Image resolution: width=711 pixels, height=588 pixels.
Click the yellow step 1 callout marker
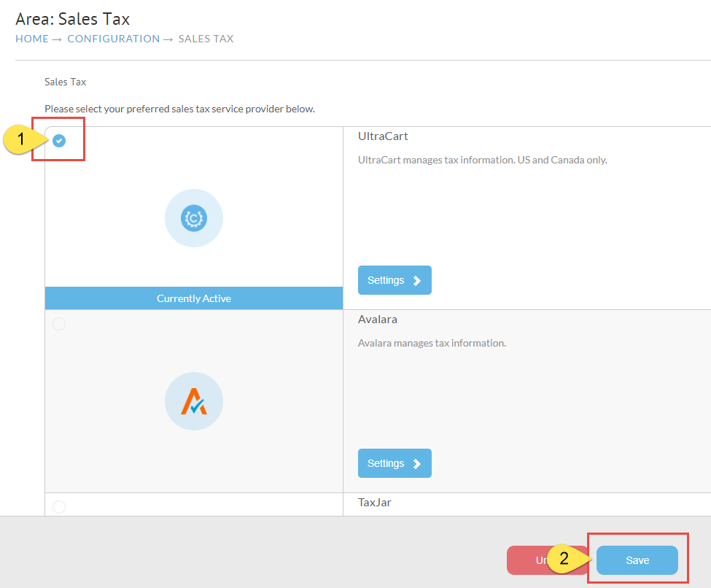point(21,139)
